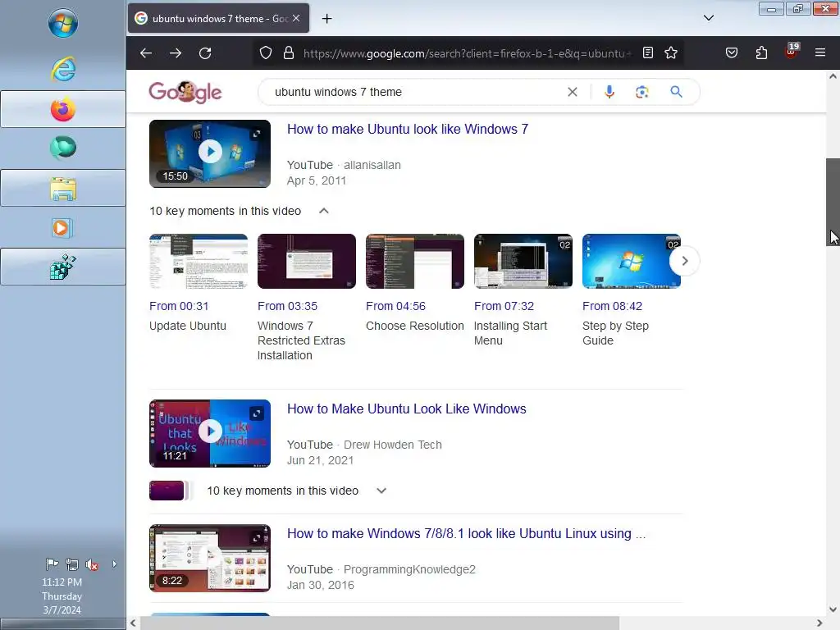Clear the search query X
This screenshot has width=840, height=630.
(572, 92)
